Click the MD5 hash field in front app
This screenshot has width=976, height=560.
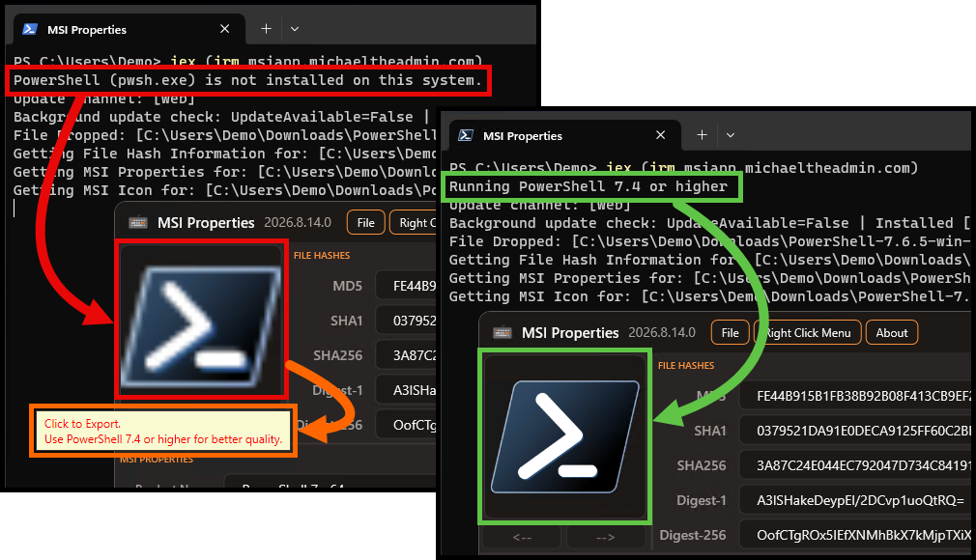(855, 396)
